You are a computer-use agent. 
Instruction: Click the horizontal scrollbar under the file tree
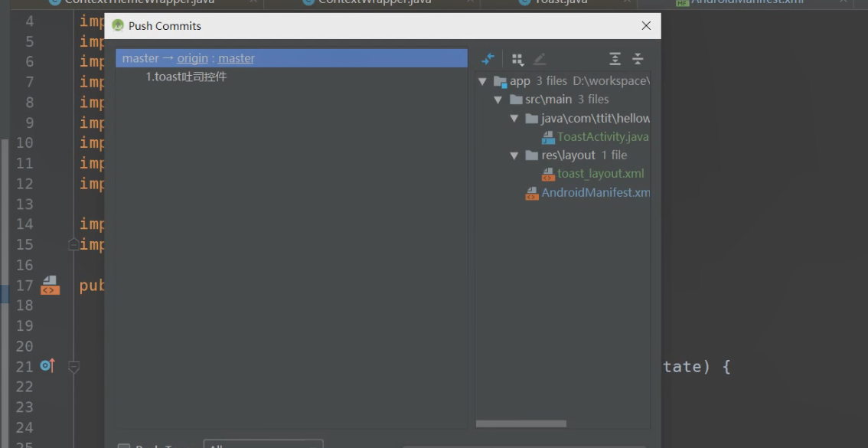click(521, 423)
